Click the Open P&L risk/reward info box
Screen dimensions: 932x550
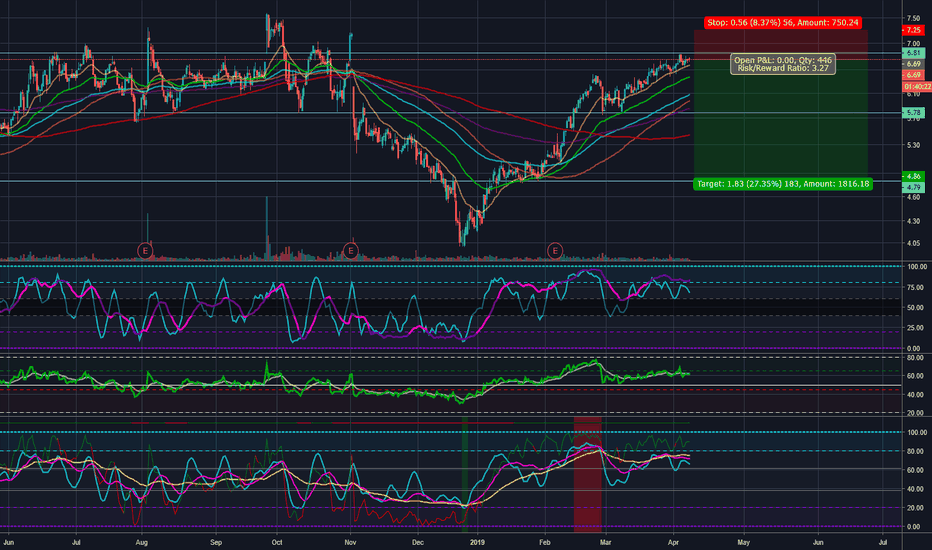(x=783, y=64)
